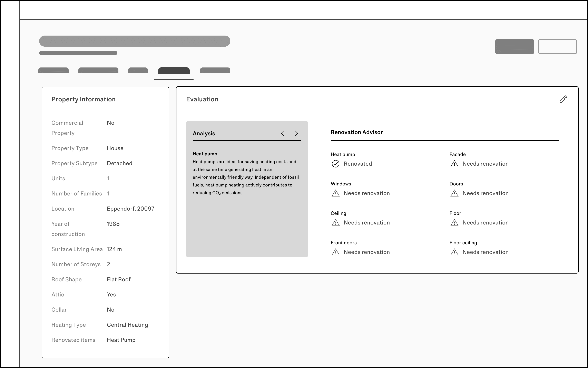This screenshot has height=368, width=588.
Task: Click the Renovated items value Heat Pump
Action: coord(121,340)
